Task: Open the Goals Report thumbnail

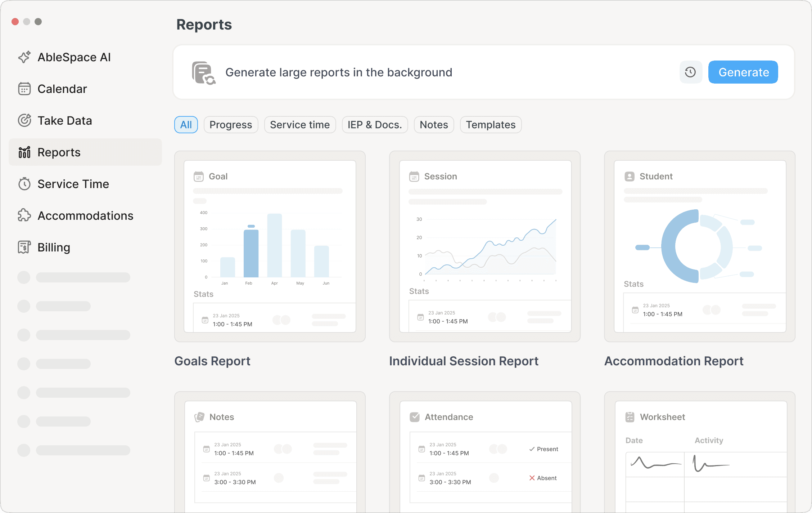Action: [x=270, y=246]
